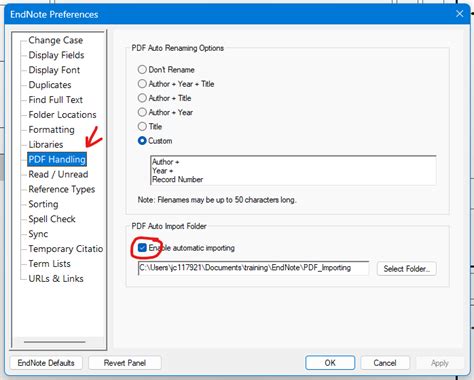The height and width of the screenshot is (380, 474).
Task: Open Formatting preferences
Action: [51, 130]
